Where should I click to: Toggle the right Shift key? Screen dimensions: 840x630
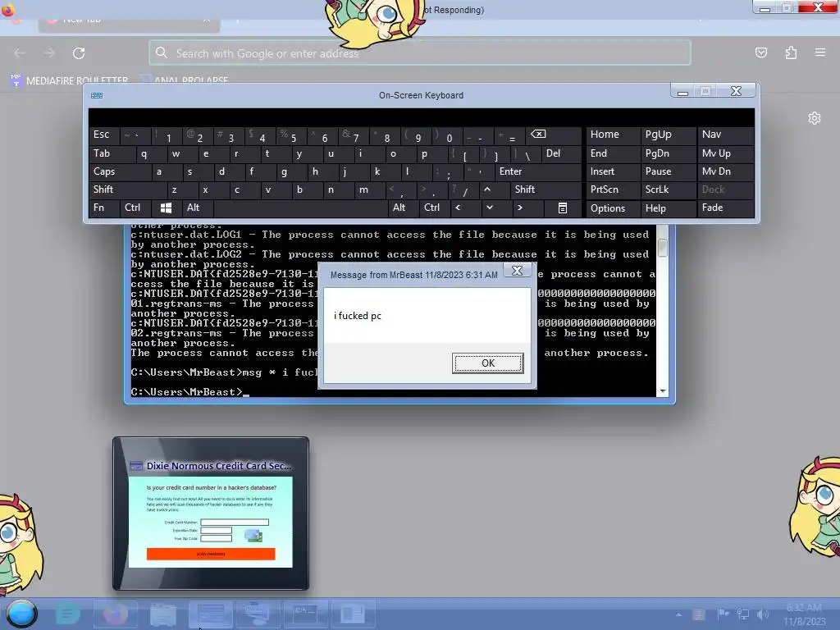pos(546,189)
